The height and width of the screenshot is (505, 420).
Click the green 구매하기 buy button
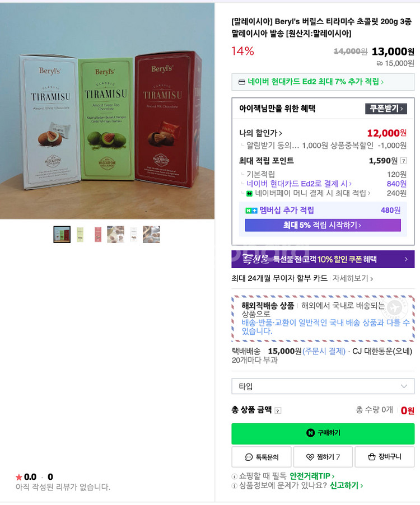point(323,433)
